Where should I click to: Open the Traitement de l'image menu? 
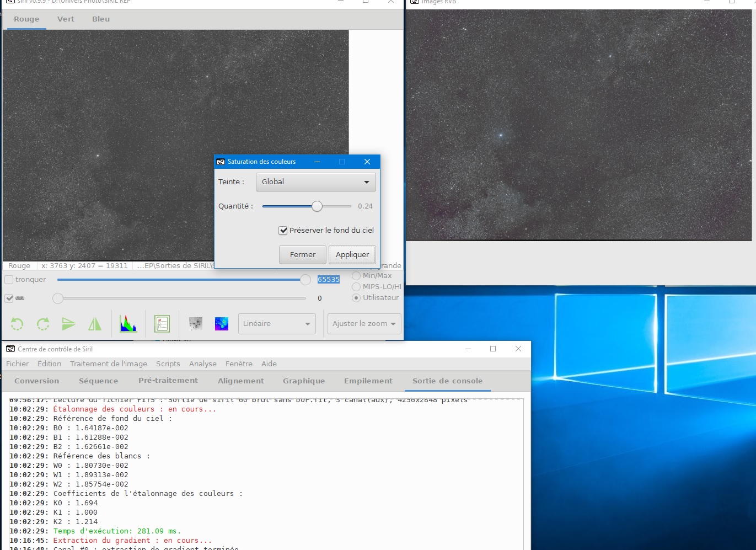109,364
